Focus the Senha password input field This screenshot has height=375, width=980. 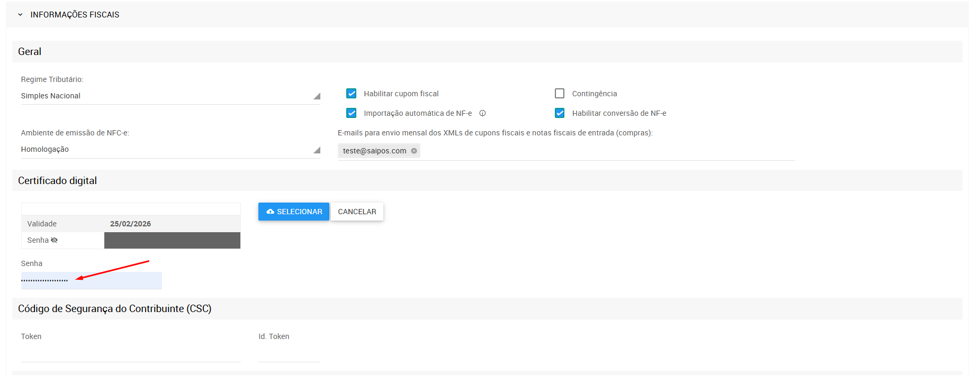pos(91,280)
